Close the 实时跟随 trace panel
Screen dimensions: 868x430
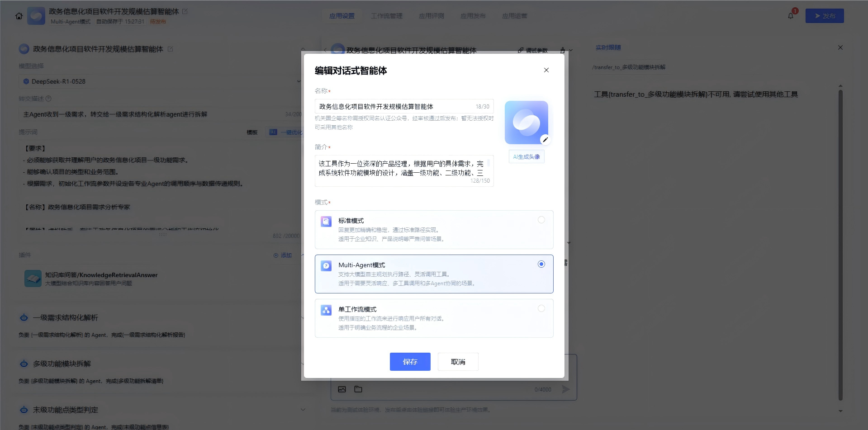(840, 47)
